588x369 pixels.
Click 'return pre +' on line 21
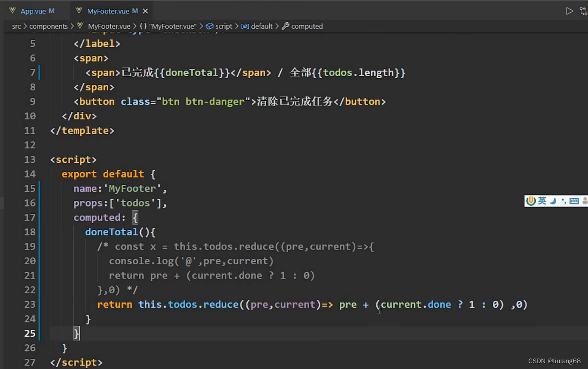(x=144, y=276)
